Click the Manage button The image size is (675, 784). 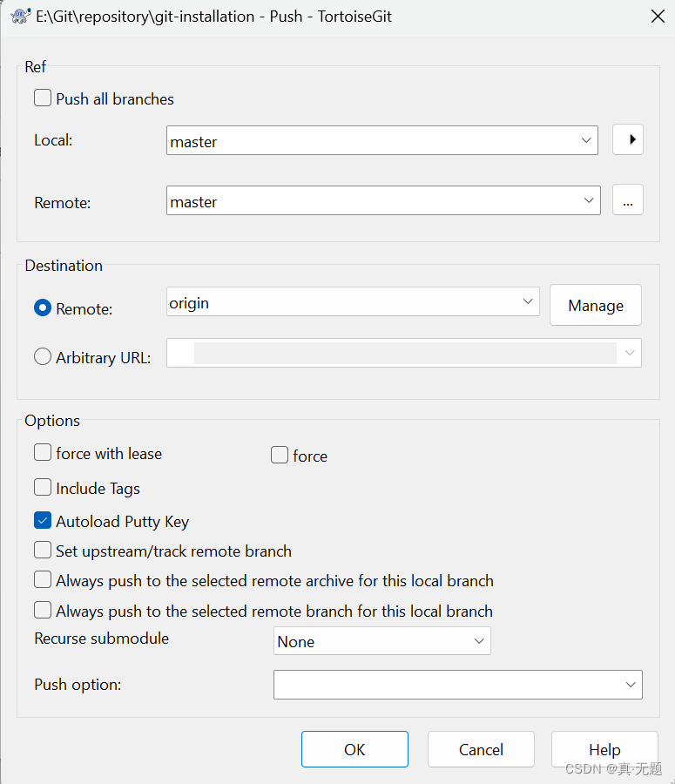tap(595, 305)
